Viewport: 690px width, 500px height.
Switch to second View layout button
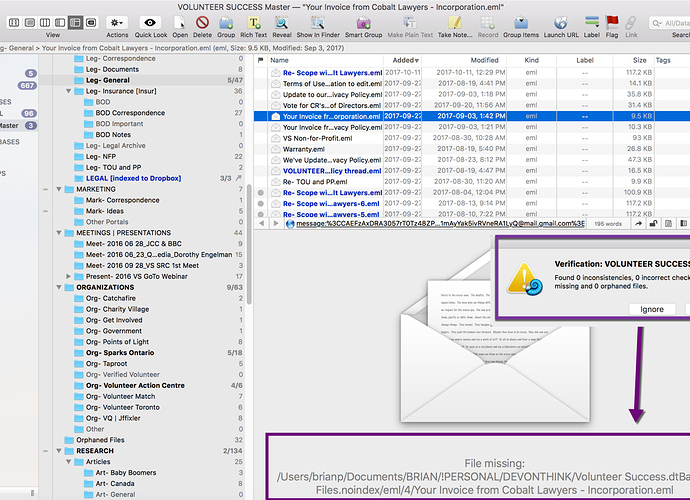(x=29, y=22)
